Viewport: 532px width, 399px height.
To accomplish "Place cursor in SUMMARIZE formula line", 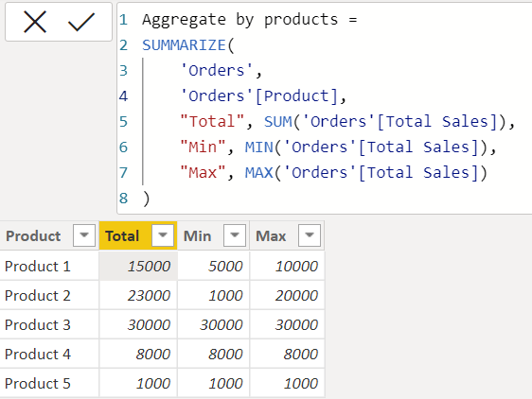I will pyautogui.click(x=188, y=45).
